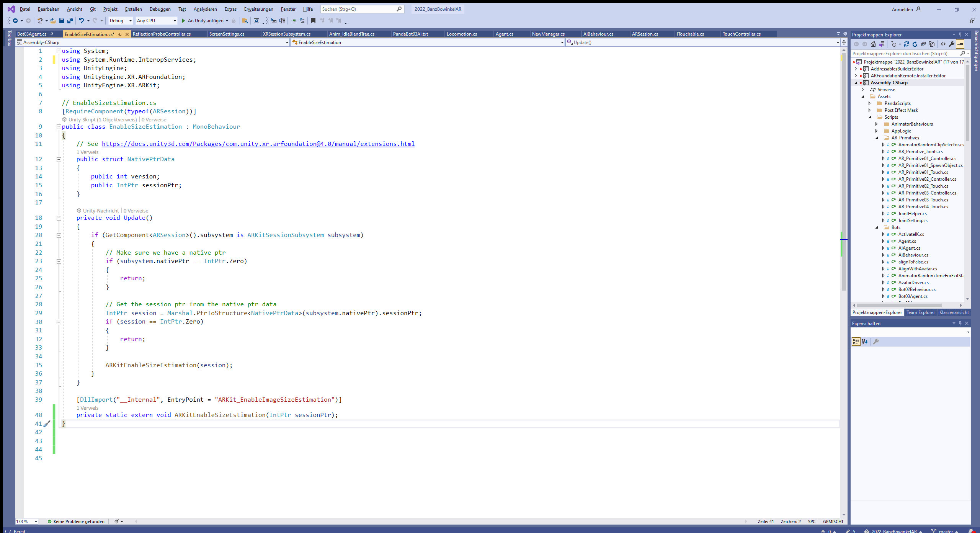
Task: Pin the EnableSizeEstimation.cs tab
Action: click(x=120, y=34)
